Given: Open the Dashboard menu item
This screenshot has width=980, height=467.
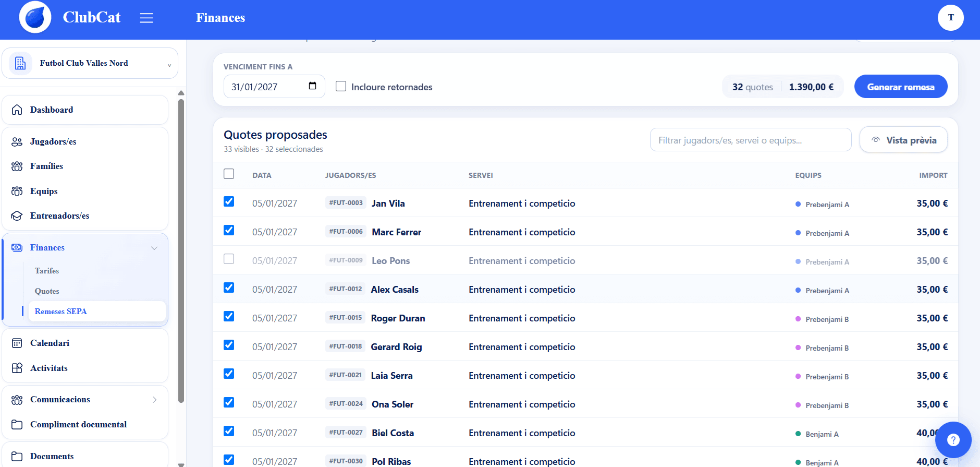Looking at the screenshot, I should click(85, 110).
